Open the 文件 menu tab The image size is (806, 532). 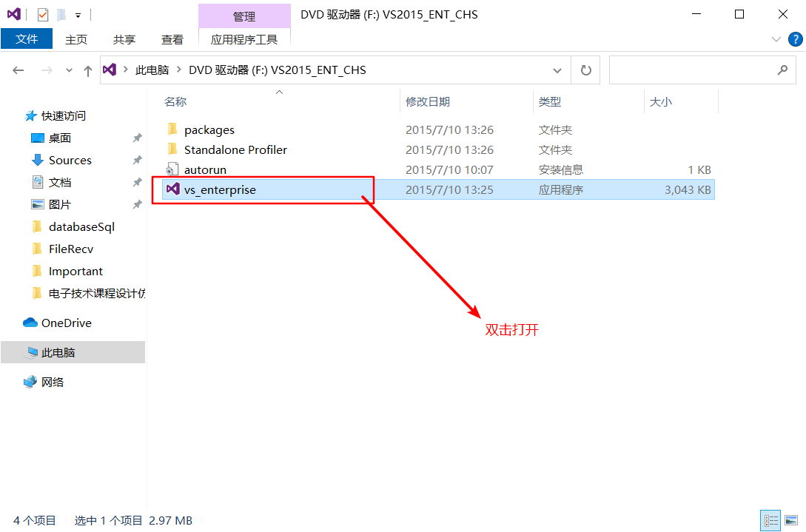click(x=27, y=39)
